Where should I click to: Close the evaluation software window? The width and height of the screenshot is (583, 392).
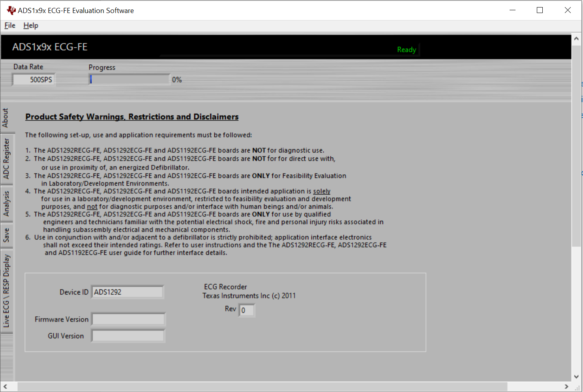(568, 10)
